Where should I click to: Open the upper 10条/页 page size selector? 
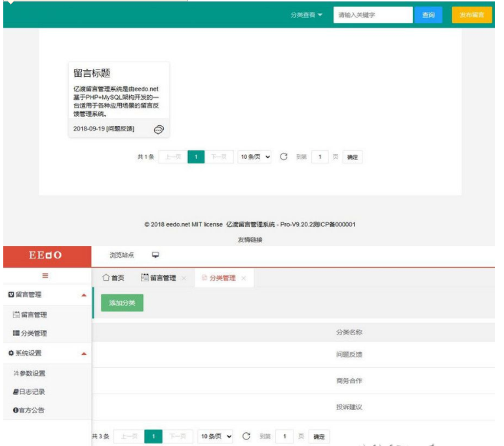click(x=255, y=157)
